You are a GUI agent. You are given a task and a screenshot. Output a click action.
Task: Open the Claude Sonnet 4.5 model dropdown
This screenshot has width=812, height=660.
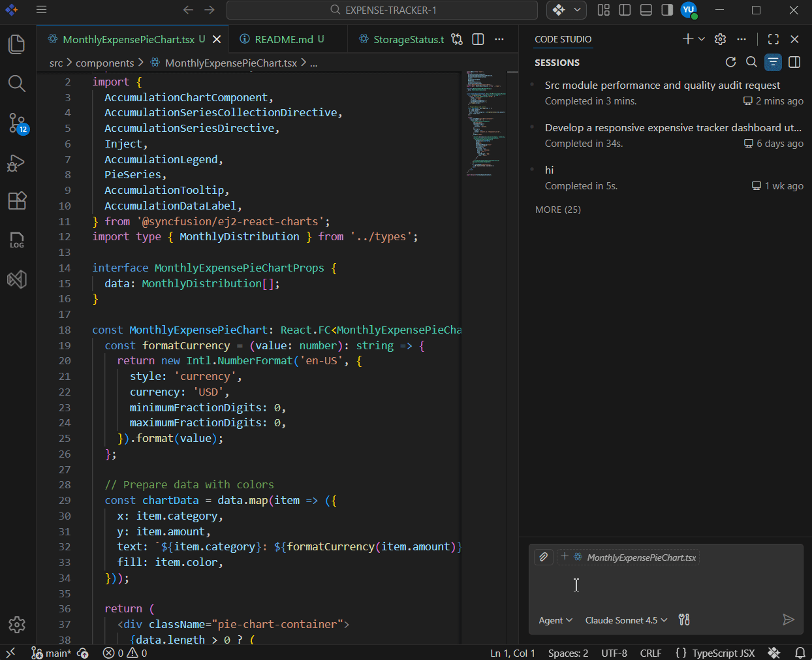[627, 620]
